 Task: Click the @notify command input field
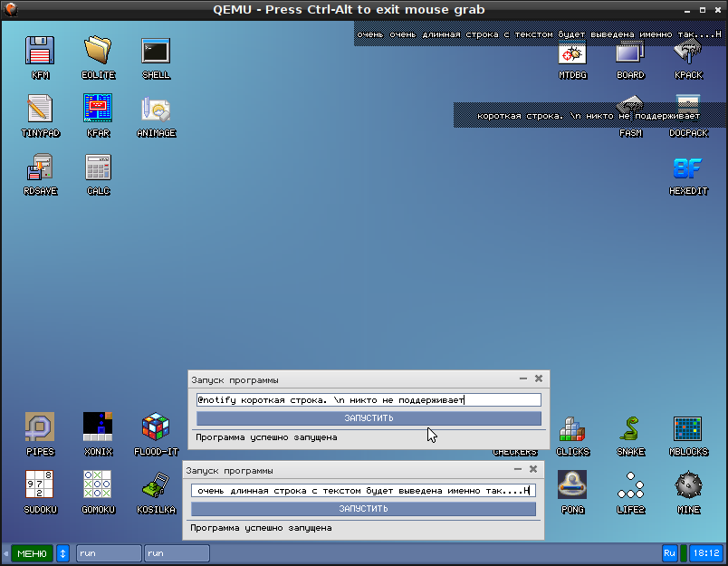(x=368, y=399)
